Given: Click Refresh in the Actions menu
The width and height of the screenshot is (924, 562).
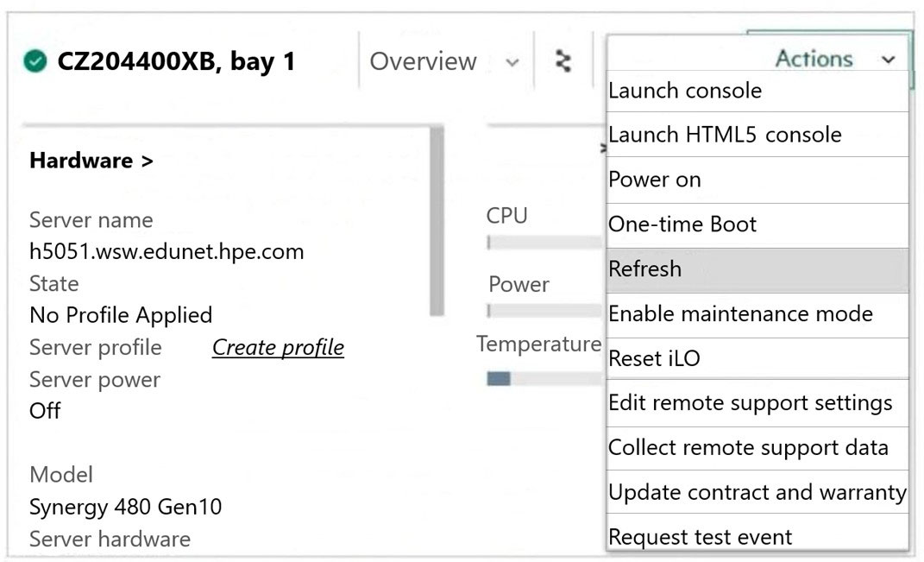Looking at the screenshot, I should point(757,268).
